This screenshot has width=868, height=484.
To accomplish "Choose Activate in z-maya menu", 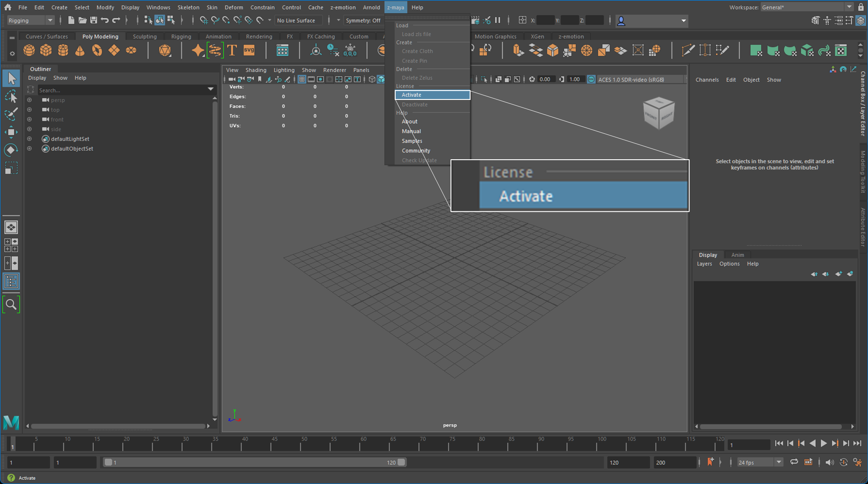I will (432, 95).
